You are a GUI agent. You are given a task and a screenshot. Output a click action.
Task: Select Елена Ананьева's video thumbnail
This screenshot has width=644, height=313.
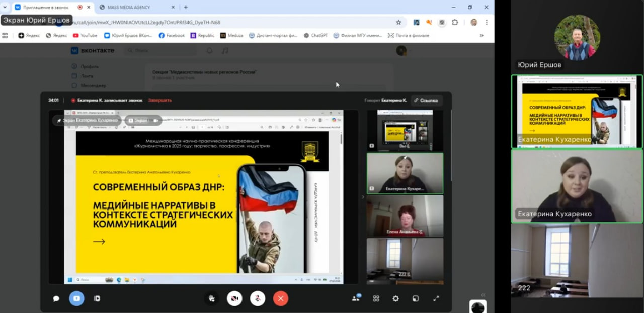pos(405,216)
